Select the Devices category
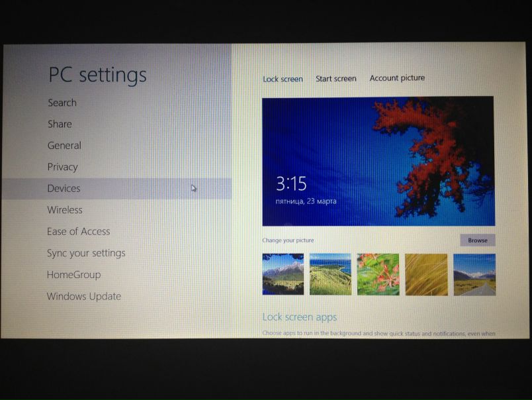Screen dimensions: 532x400 pos(64,189)
